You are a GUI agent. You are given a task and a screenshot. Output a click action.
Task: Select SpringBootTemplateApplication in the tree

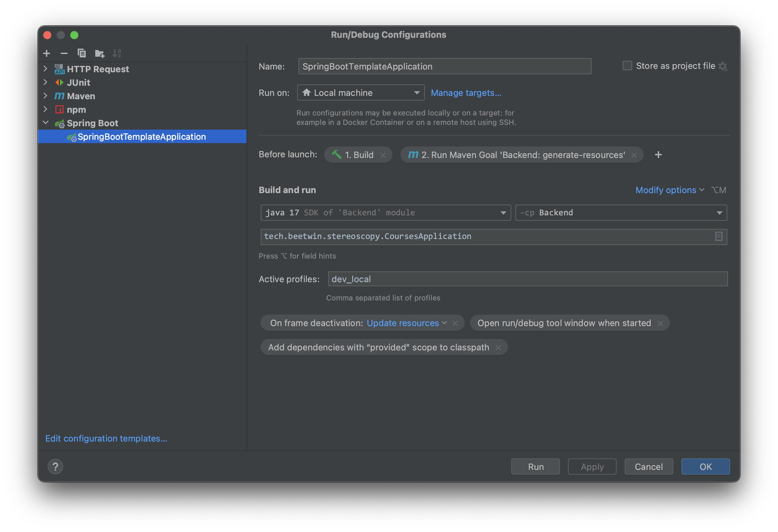[x=142, y=137]
